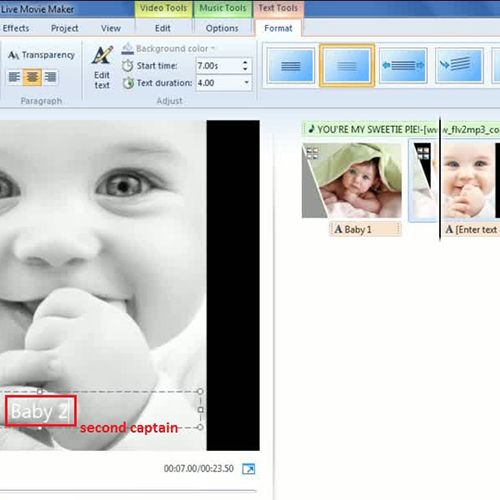The height and width of the screenshot is (500, 500).
Task: Align text right in Paragraph group
Action: [50, 77]
